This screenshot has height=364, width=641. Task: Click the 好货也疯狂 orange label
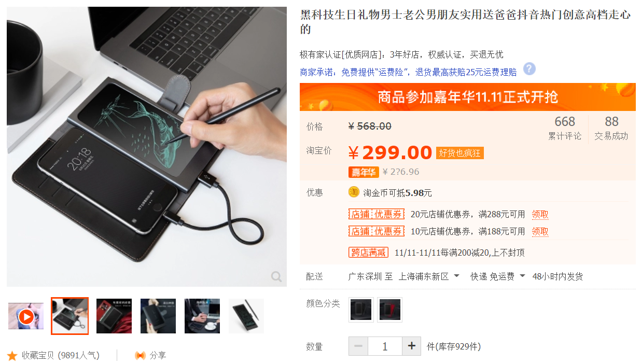click(x=460, y=153)
